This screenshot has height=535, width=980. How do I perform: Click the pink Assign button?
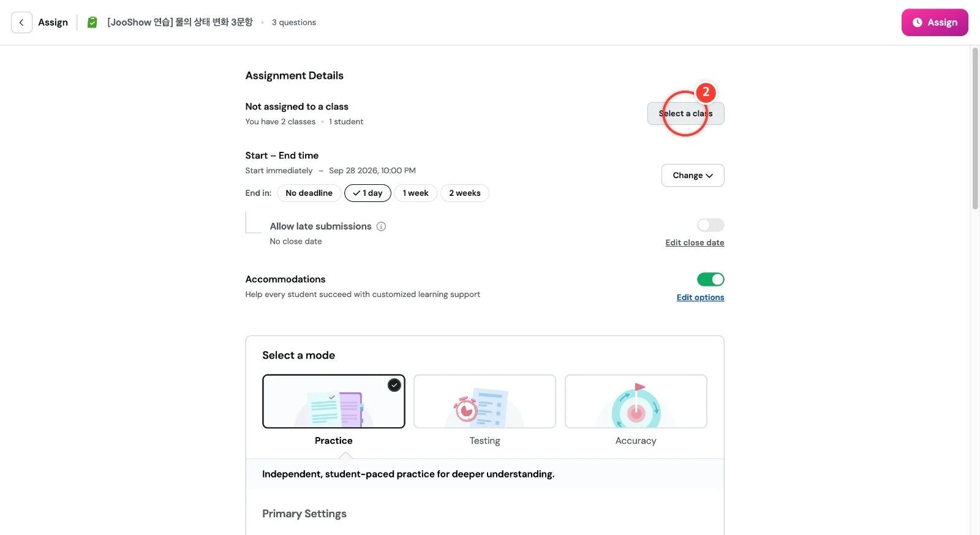pyautogui.click(x=935, y=23)
